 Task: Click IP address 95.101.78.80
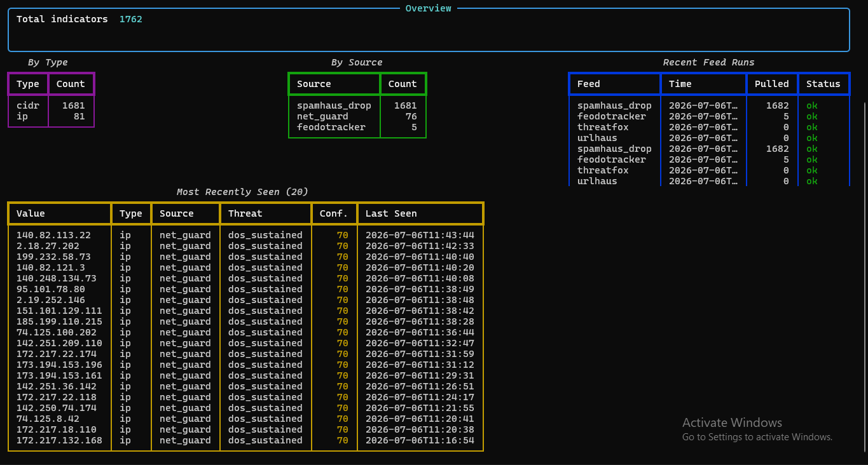51,289
